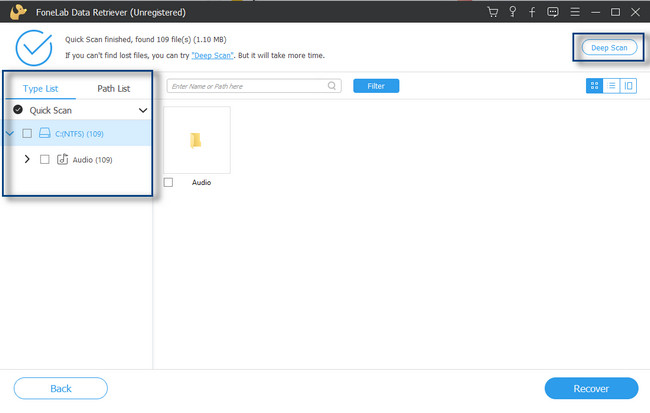
Task: Select the C:(NTFS) (109) tree row
Action: [77, 134]
